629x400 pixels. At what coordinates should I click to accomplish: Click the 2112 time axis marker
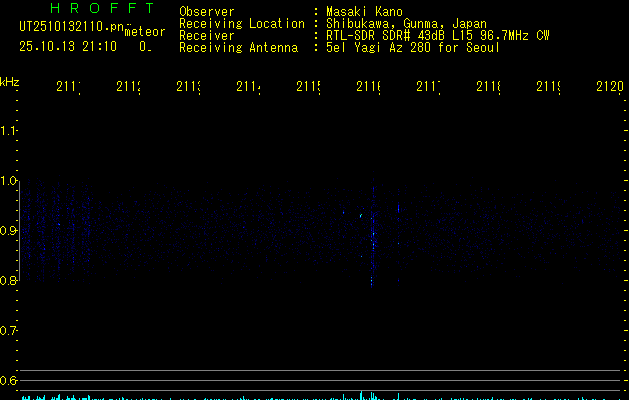pos(128,87)
